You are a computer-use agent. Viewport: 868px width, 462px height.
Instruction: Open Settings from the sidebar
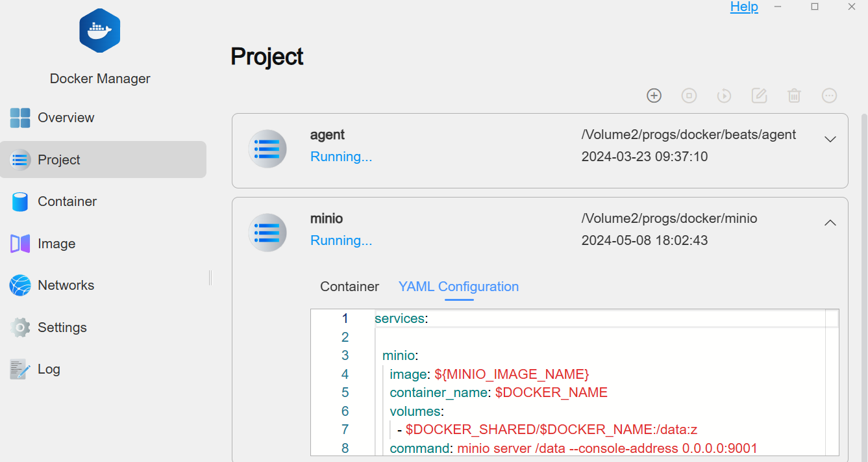coord(62,327)
